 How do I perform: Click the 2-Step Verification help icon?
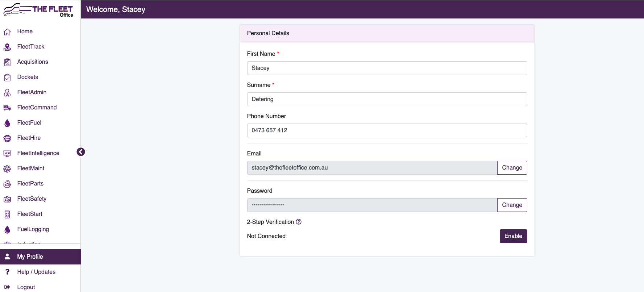(299, 222)
